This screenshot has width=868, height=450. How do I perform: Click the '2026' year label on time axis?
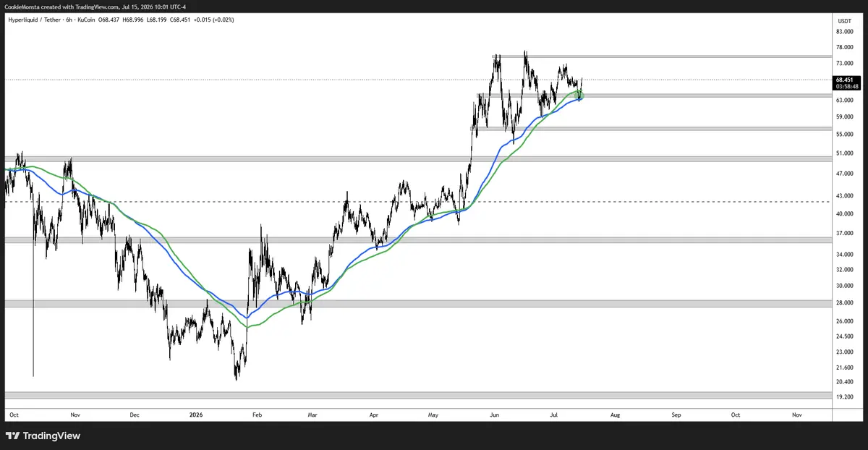(197, 415)
